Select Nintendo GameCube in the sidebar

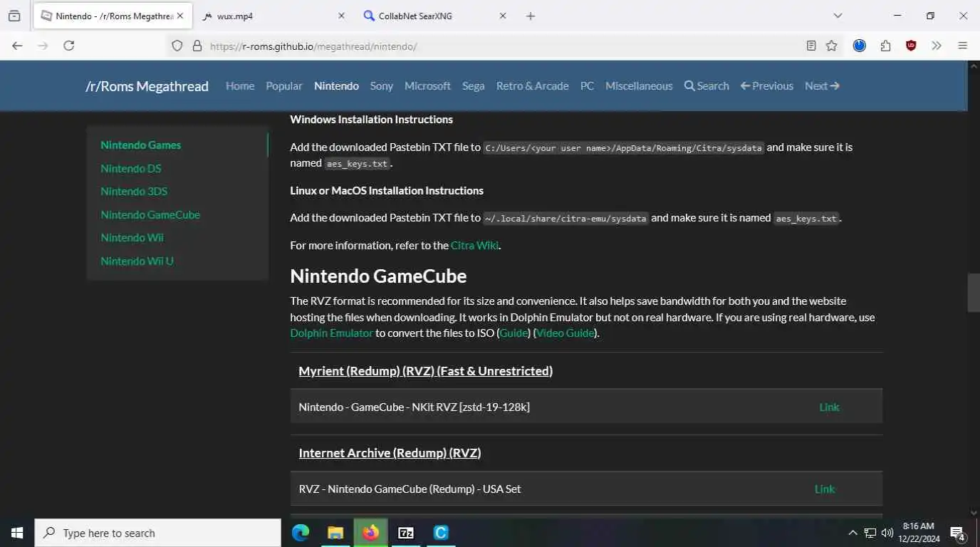pyautogui.click(x=150, y=214)
